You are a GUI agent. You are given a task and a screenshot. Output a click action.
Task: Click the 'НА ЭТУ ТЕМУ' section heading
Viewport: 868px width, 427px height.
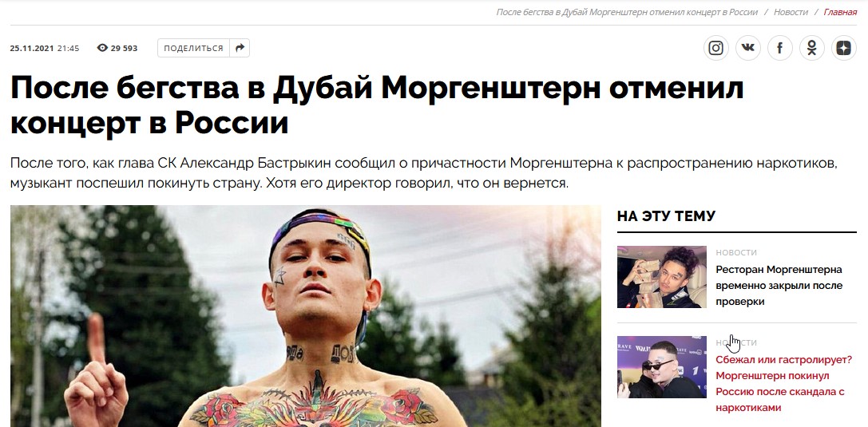pos(666,216)
